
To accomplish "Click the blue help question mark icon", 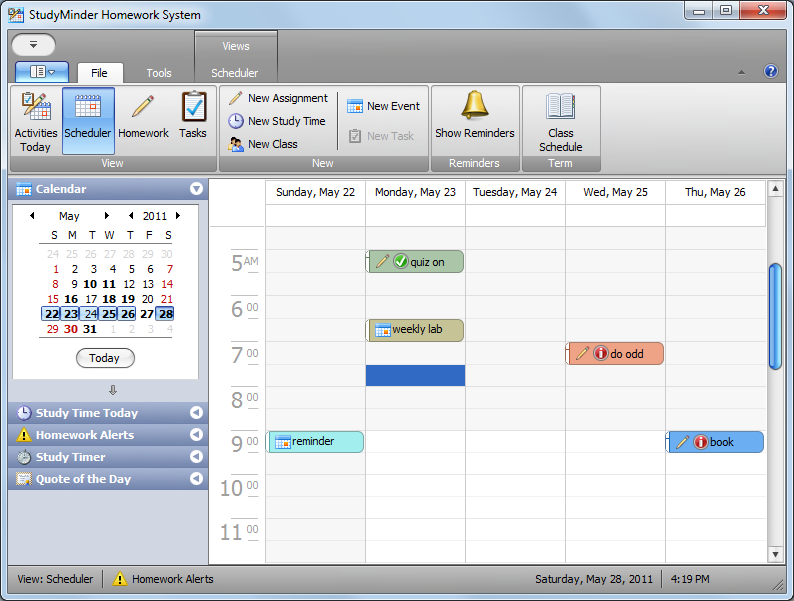I will click(x=771, y=71).
